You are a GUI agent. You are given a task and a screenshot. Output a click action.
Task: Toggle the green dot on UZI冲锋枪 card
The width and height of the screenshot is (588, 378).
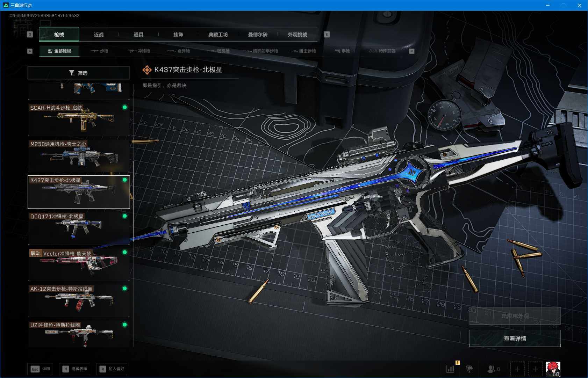[x=124, y=325]
